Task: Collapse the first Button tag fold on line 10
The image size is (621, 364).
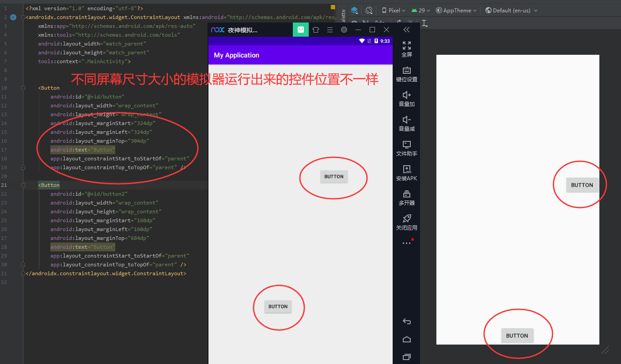Action: pos(23,88)
